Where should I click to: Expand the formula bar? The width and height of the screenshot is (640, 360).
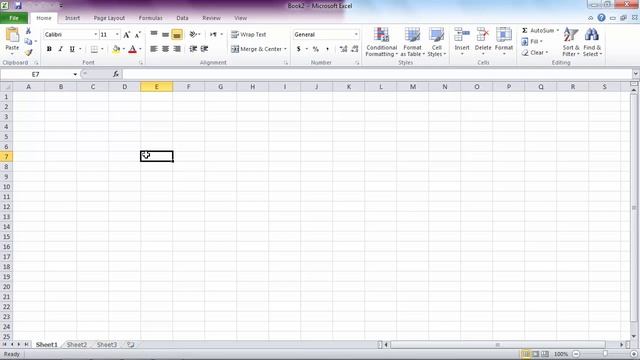[635, 74]
